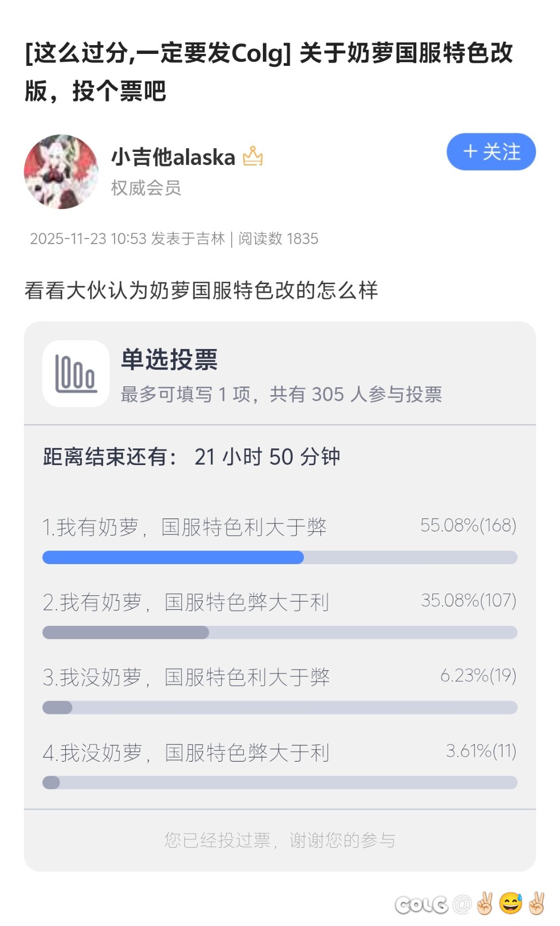Screen dimensions: 560x926
Task: Open the 小吉他alaska username profile
Action: [x=173, y=158]
